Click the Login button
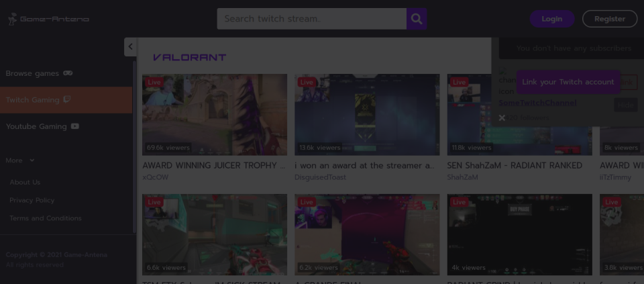The height and width of the screenshot is (284, 644). point(551,19)
